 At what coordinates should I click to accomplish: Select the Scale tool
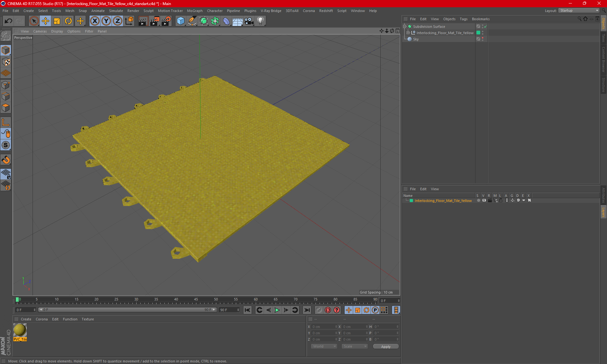[x=57, y=21]
